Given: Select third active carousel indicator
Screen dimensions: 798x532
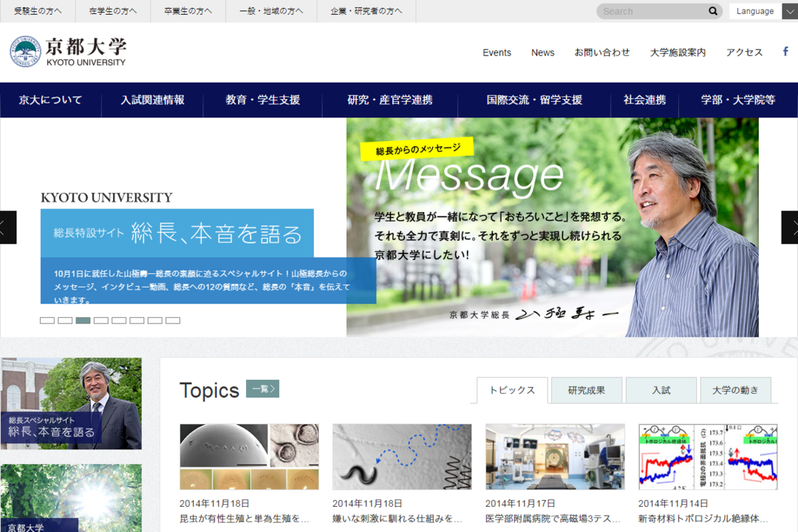Looking at the screenshot, I should (83, 320).
